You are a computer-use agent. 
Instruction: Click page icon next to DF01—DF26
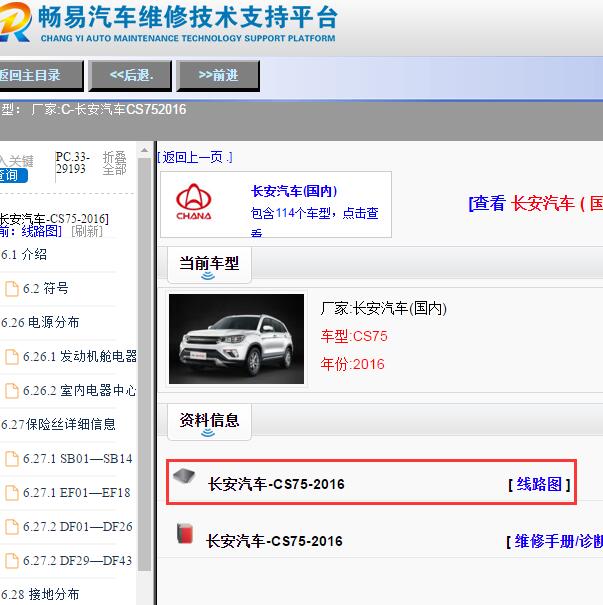12,527
